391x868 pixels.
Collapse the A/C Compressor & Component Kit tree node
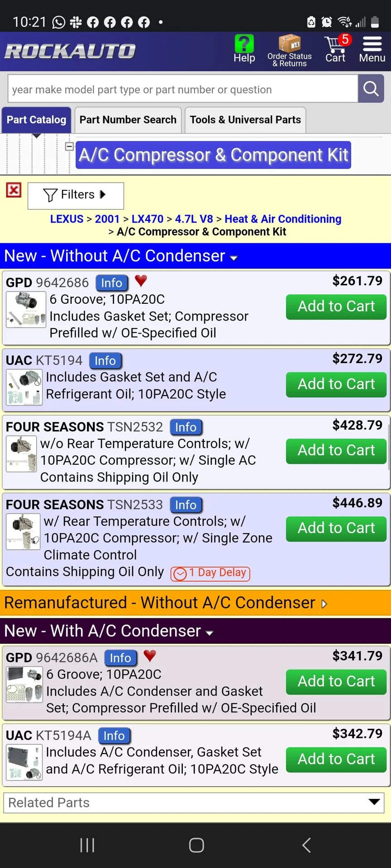(70, 146)
